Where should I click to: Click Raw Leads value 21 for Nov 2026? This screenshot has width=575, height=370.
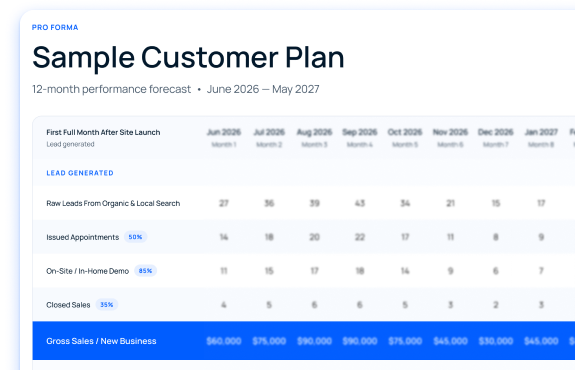(x=450, y=203)
